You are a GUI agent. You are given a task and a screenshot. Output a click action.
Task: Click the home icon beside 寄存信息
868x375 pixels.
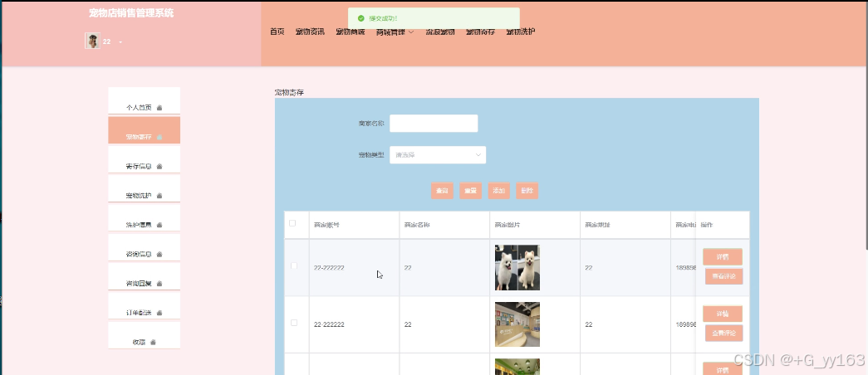[159, 167]
